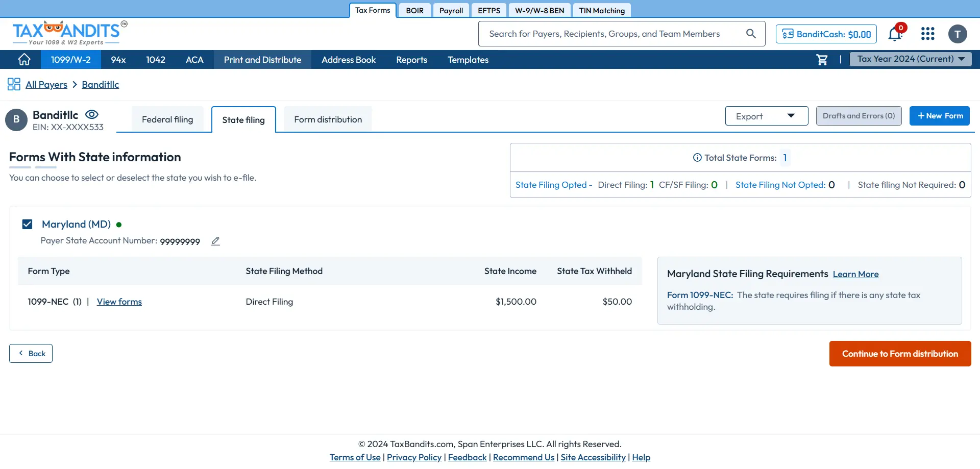Click the New Form button

coord(939,116)
